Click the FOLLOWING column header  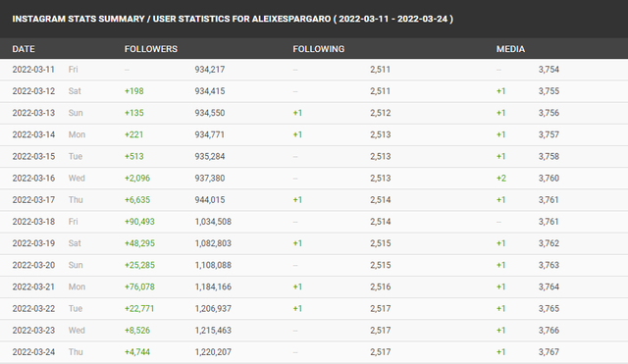[x=318, y=49]
